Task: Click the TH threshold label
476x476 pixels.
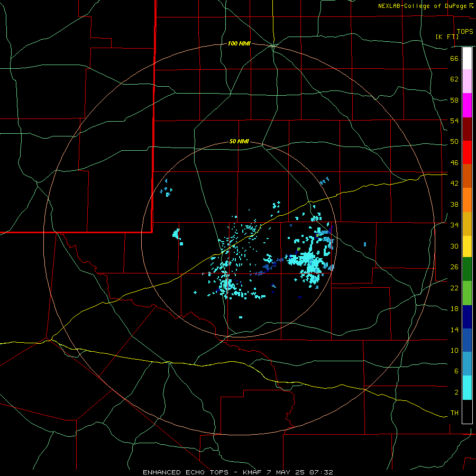Action: click(454, 413)
